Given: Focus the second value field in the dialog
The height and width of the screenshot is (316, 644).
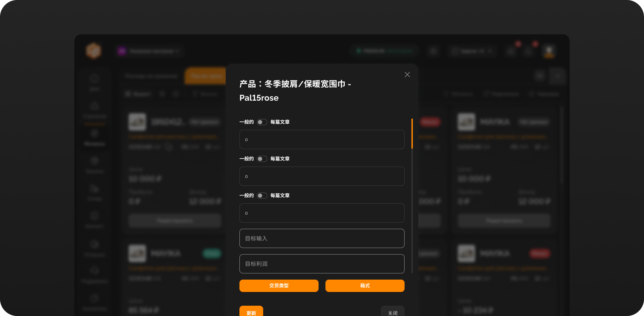Looking at the screenshot, I should [x=322, y=176].
